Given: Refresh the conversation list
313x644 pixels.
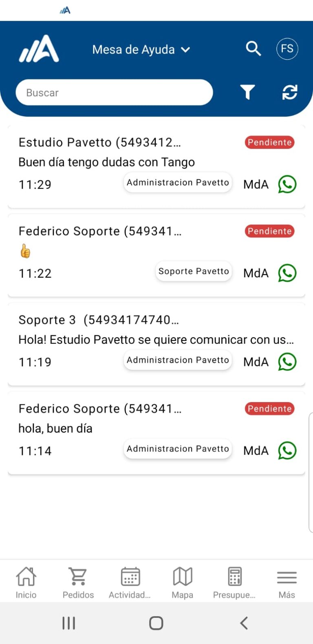Looking at the screenshot, I should pyautogui.click(x=290, y=92).
